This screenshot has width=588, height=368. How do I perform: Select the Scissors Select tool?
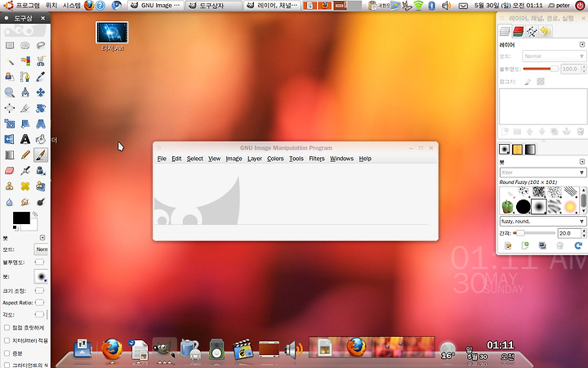(41, 61)
